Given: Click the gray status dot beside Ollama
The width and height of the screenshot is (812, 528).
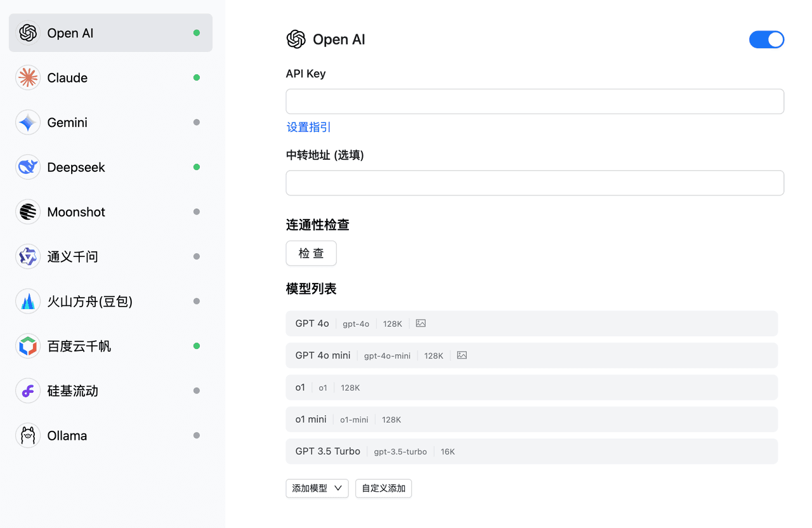Looking at the screenshot, I should pos(197,435).
